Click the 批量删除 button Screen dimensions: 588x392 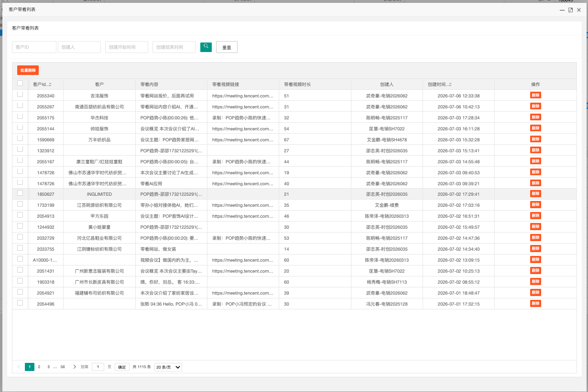(28, 70)
